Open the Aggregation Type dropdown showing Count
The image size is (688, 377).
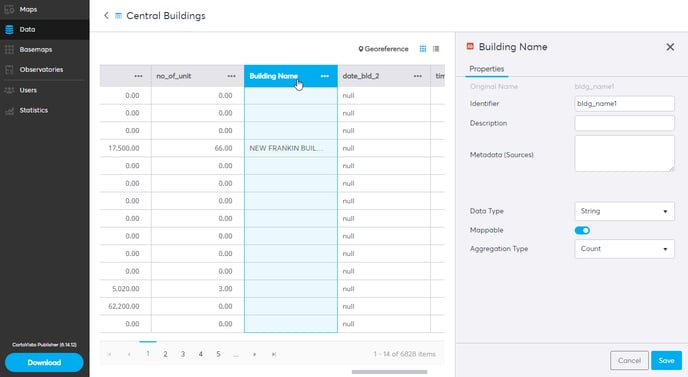coord(624,249)
